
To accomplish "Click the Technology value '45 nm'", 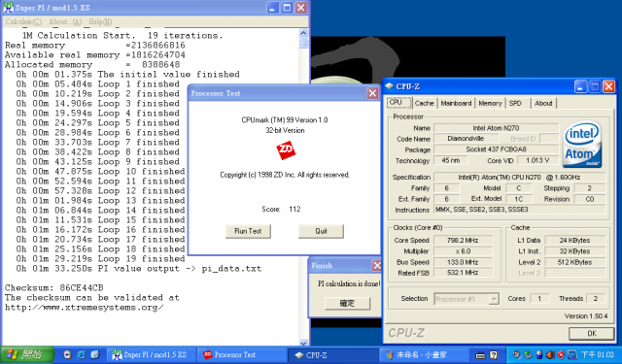I will (x=451, y=160).
